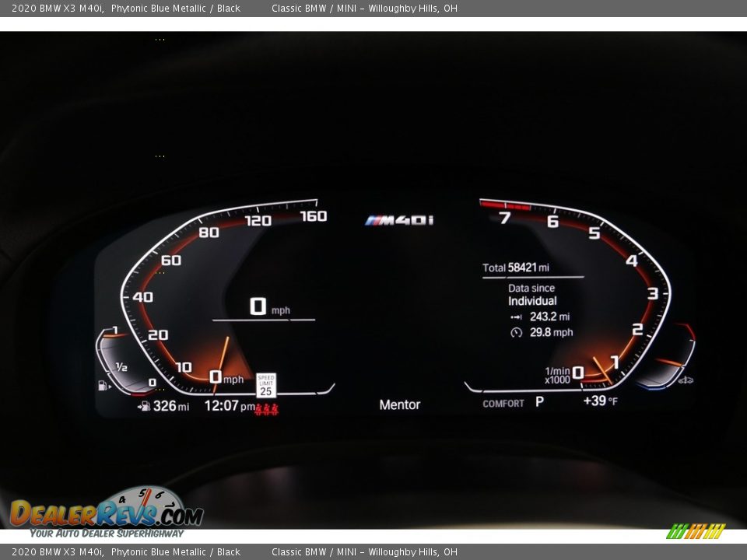Click the 'COMFORT' drive mode label
Viewport: 747px width, 560px height.
(503, 404)
